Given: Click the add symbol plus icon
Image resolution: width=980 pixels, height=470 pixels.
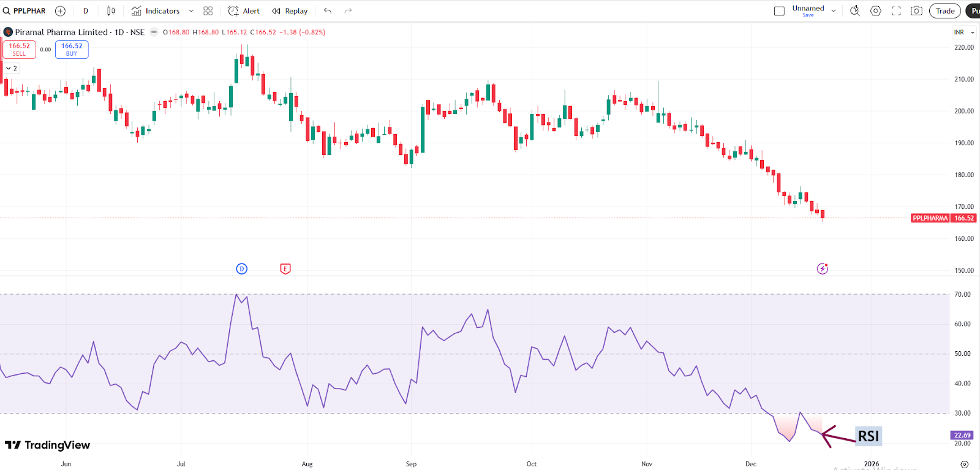Looking at the screenshot, I should (60, 11).
